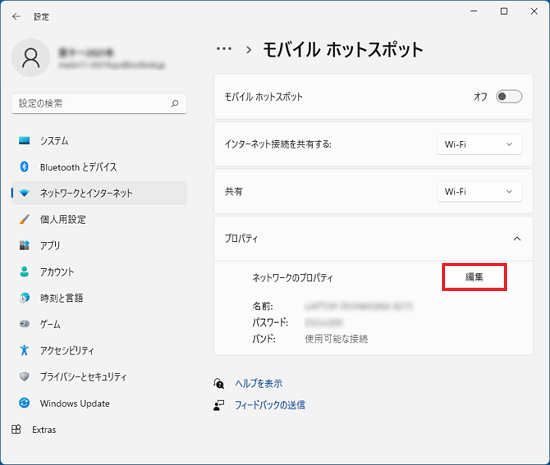Click the システム monitor icon

point(24,141)
